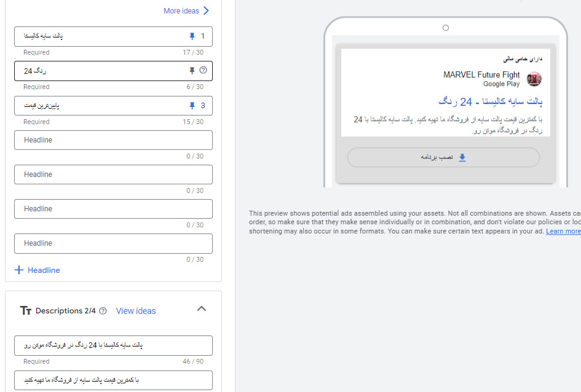Click the '6 / 30' character counter
The height and width of the screenshot is (392, 581).
click(x=195, y=87)
